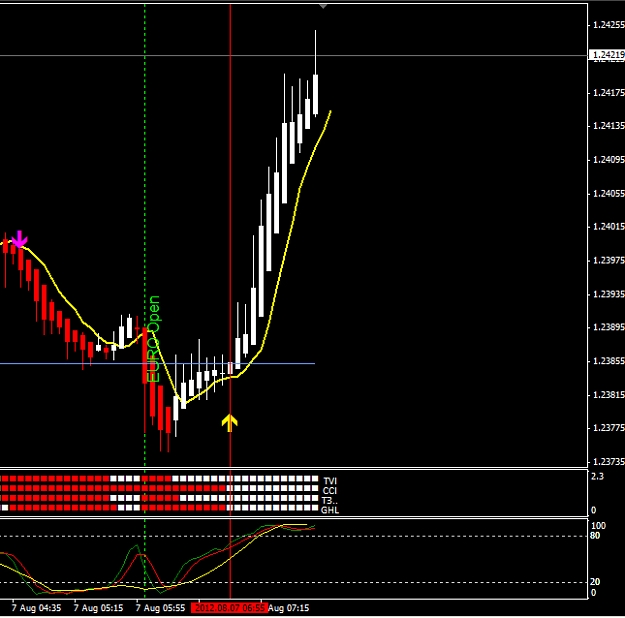
Task: Click the 1.24135 price axis label
Action: click(x=609, y=126)
